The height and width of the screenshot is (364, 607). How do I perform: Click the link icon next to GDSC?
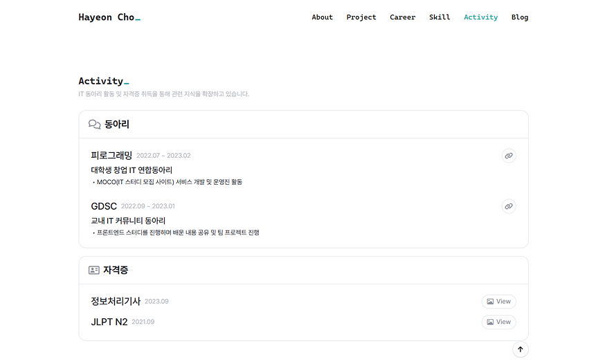[x=509, y=206]
